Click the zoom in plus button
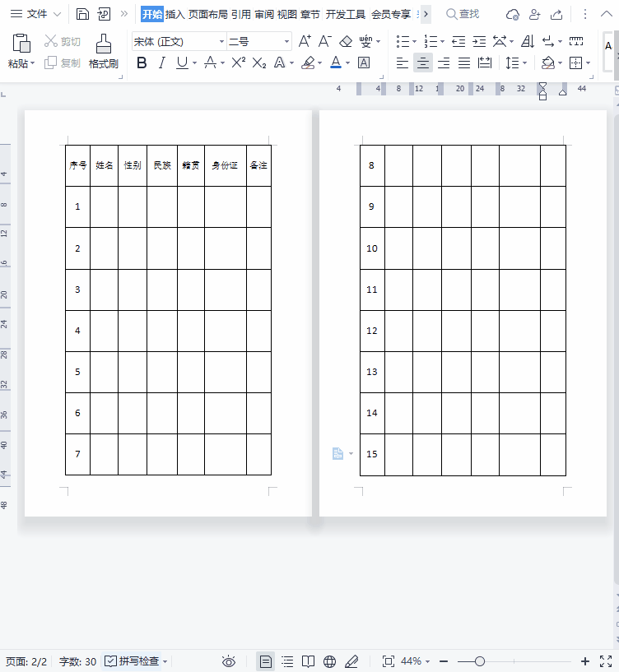The width and height of the screenshot is (619, 672). coord(585,661)
